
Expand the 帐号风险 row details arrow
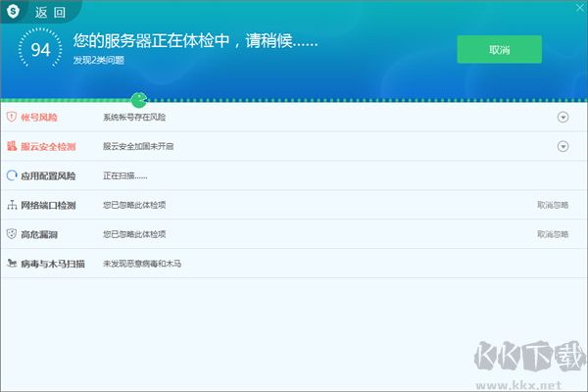(563, 117)
